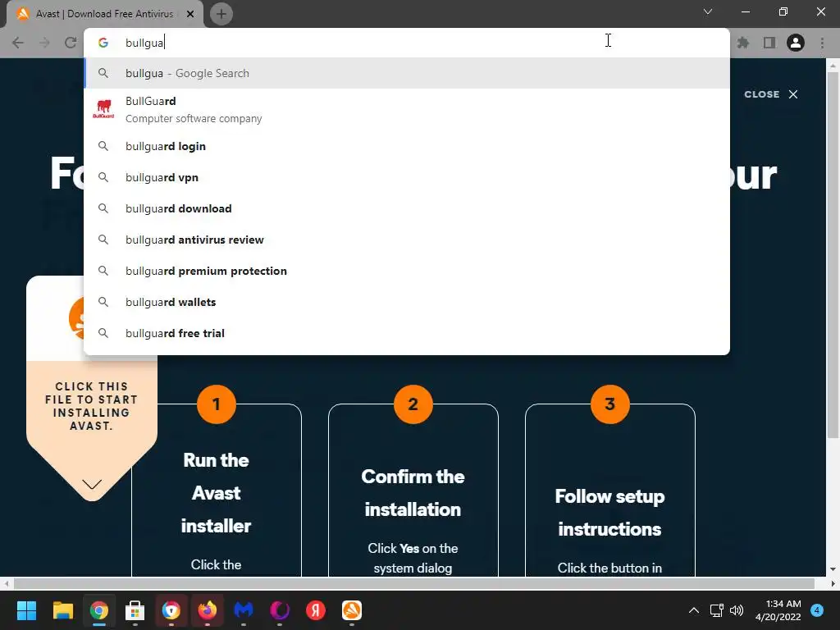
Task: Open Malwarebytes from the taskbar
Action: (244, 610)
